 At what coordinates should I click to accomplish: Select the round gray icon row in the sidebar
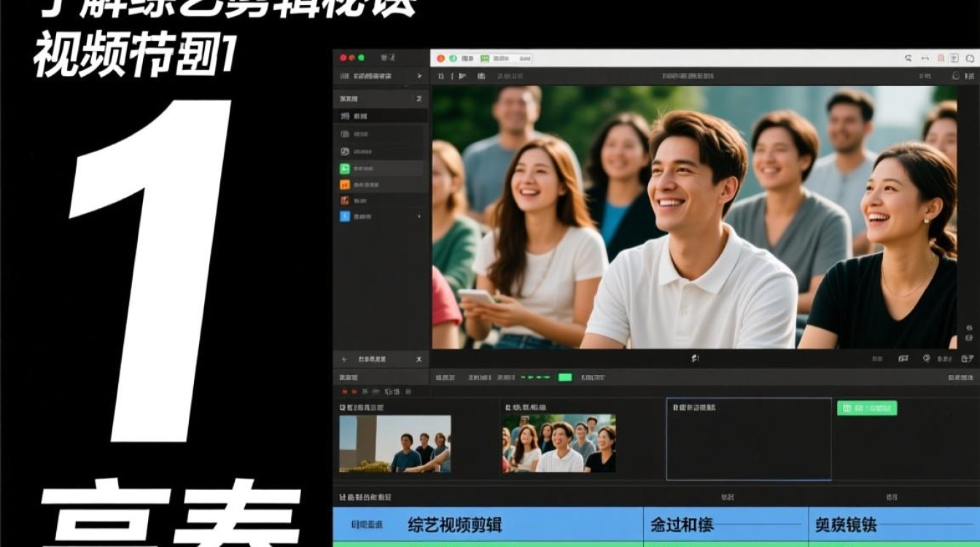(379, 152)
